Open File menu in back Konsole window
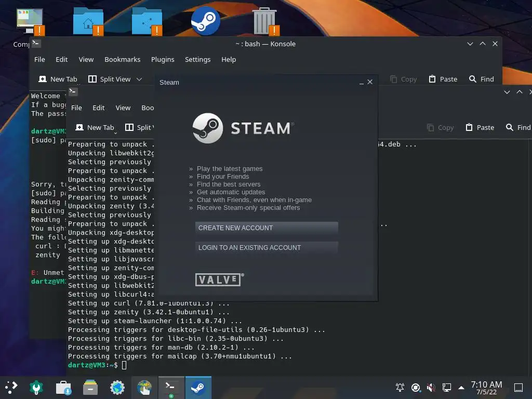This screenshot has width=532, height=399. 39,59
